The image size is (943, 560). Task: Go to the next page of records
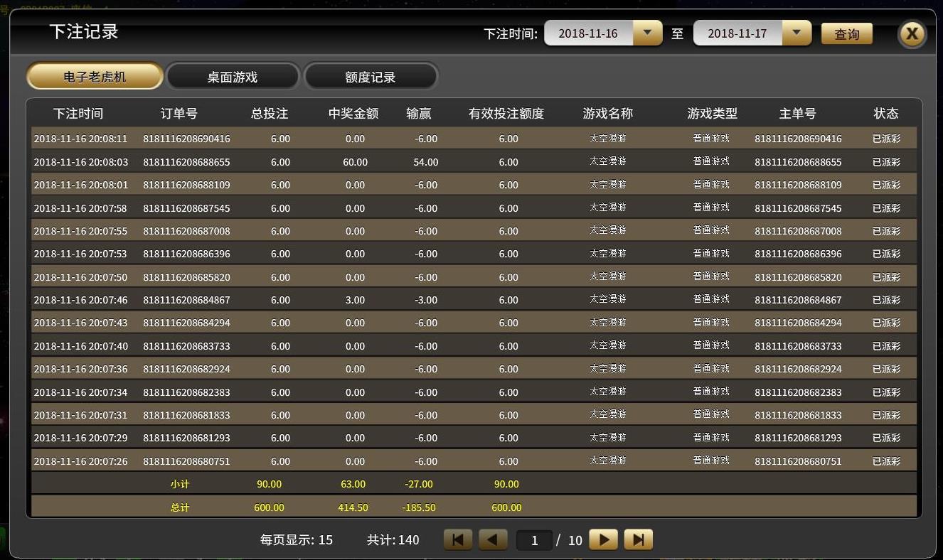603,540
